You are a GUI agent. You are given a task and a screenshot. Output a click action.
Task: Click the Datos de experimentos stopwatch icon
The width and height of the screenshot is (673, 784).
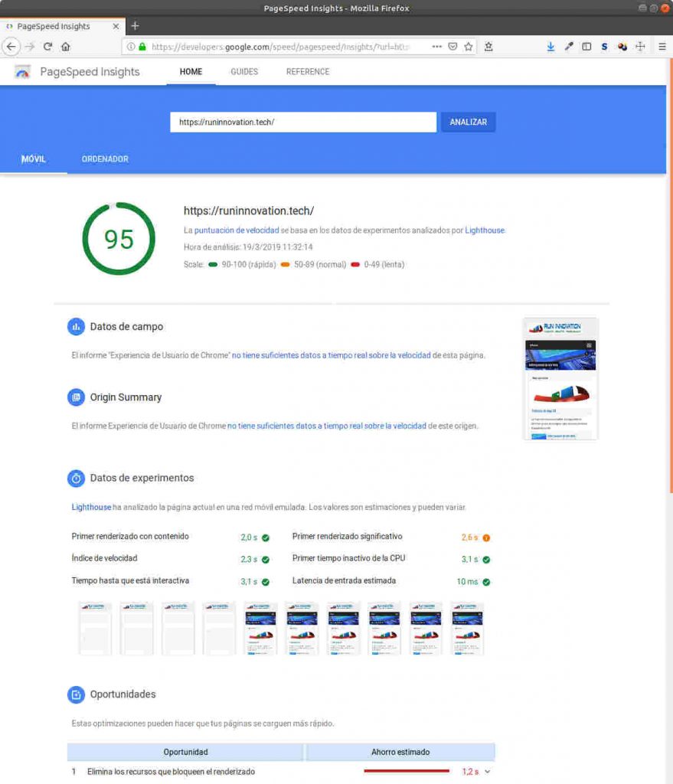[x=76, y=478]
